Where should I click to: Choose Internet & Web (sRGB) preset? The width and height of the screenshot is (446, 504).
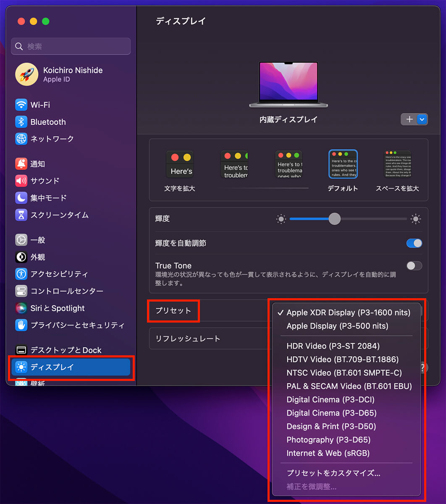(x=346, y=454)
